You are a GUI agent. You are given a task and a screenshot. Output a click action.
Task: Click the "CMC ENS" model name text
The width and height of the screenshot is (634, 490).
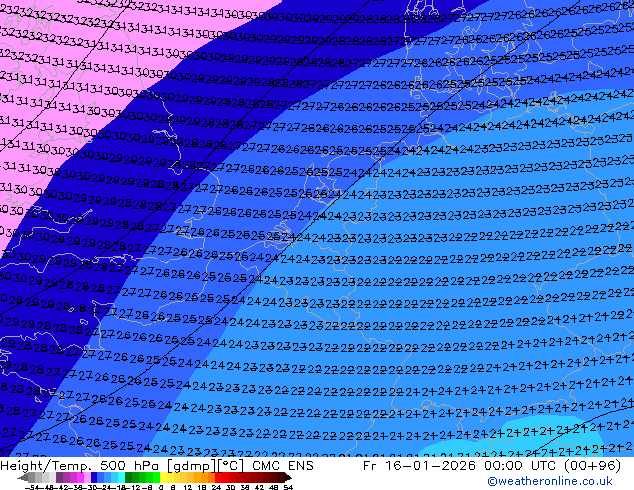pos(283,466)
